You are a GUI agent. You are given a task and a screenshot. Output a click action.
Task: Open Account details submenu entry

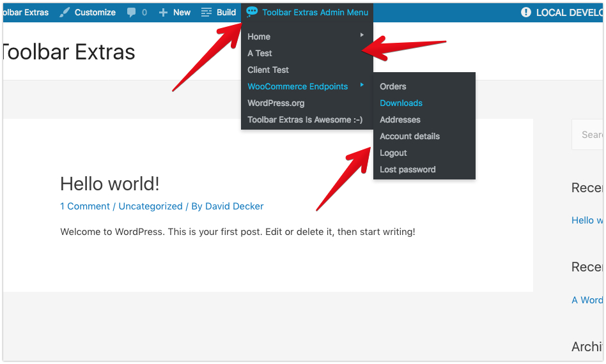[410, 136]
